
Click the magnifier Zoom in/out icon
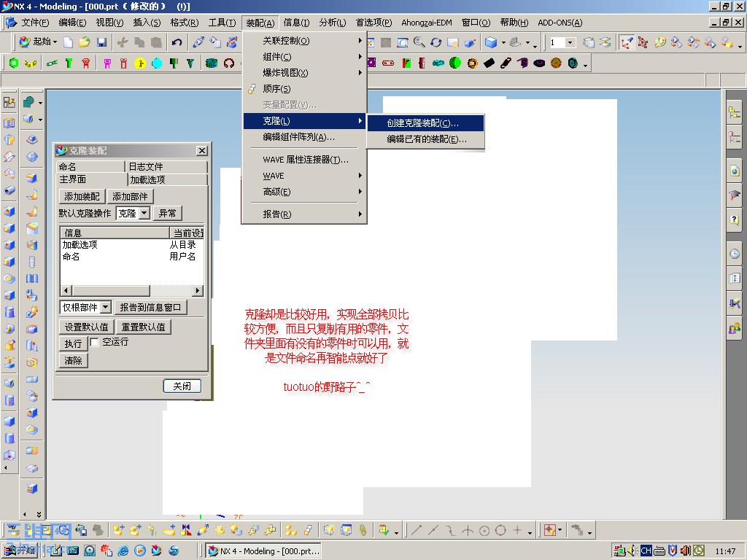coord(419,42)
